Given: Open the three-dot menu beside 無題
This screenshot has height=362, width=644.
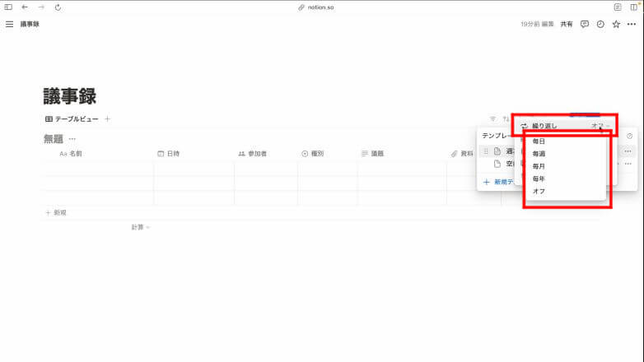Looking at the screenshot, I should [x=72, y=139].
